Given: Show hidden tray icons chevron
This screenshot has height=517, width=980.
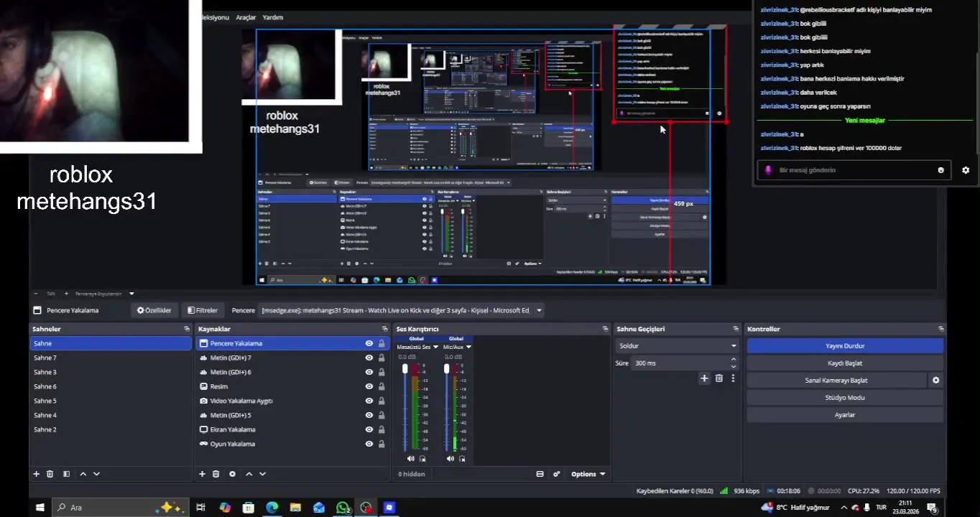Looking at the screenshot, I should 844,508.
